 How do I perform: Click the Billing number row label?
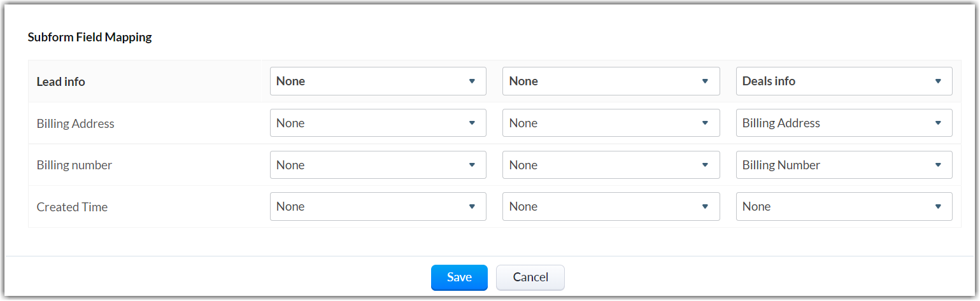coord(75,165)
